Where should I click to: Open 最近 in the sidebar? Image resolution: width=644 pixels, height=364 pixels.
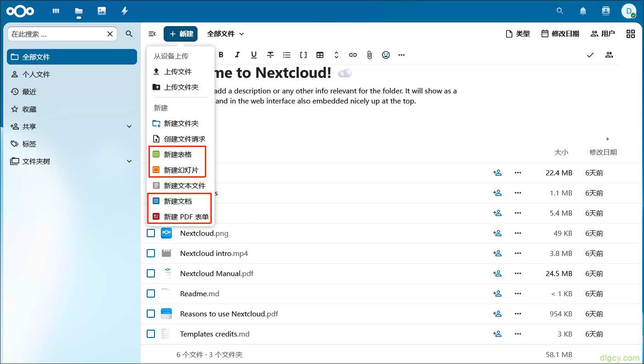tap(72, 92)
